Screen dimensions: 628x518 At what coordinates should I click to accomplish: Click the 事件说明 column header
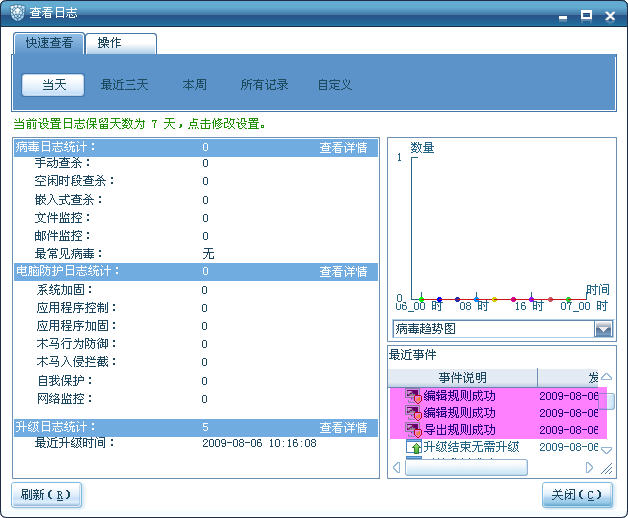(463, 377)
